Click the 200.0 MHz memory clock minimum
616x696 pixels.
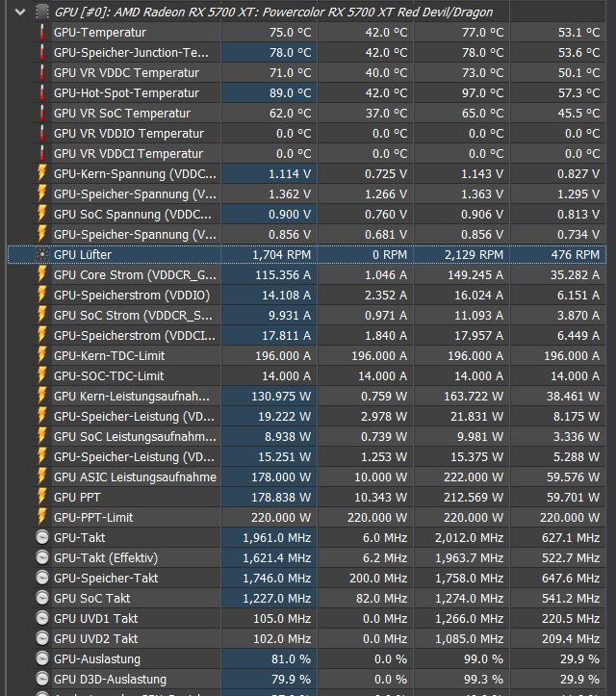coord(377,578)
